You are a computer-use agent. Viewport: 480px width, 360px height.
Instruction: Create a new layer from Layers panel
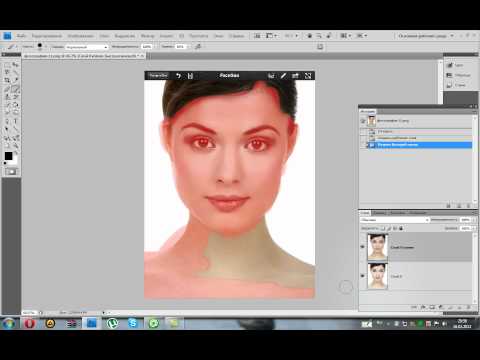[x=459, y=307]
